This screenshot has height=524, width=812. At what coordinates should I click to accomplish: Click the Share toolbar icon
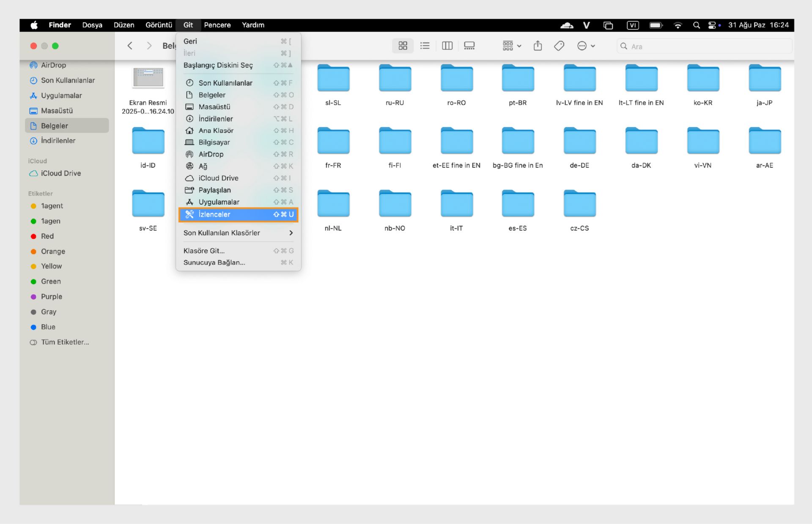[538, 46]
